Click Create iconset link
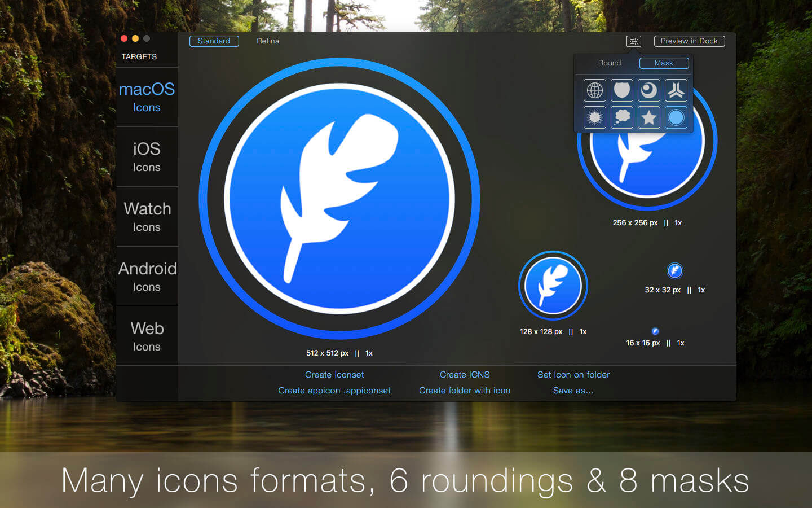The width and height of the screenshot is (812, 508). pyautogui.click(x=334, y=375)
